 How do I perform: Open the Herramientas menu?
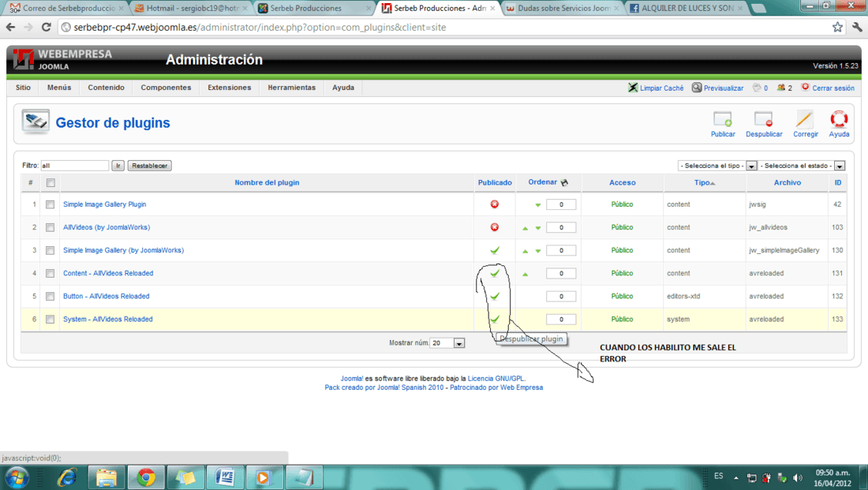point(291,88)
